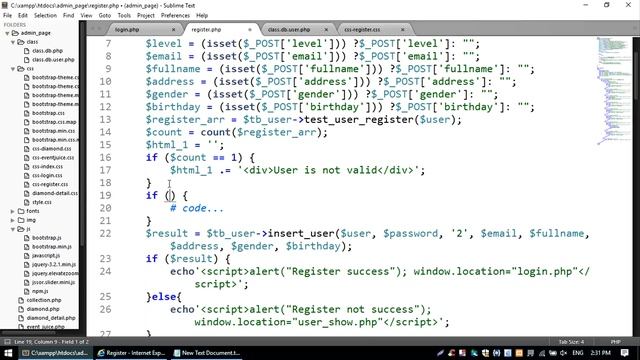Switch to New Text Document taskbar window
The image size is (640, 360).
coord(207,353)
